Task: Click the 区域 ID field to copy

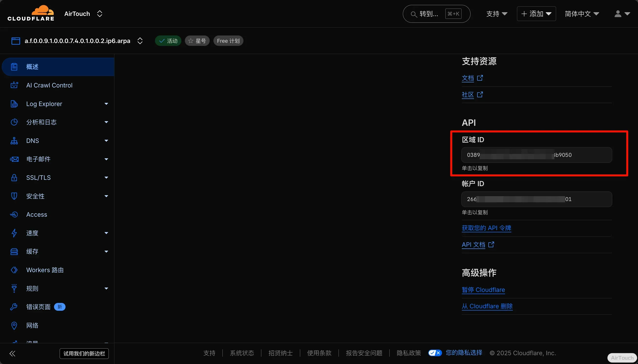Action: 537,155
